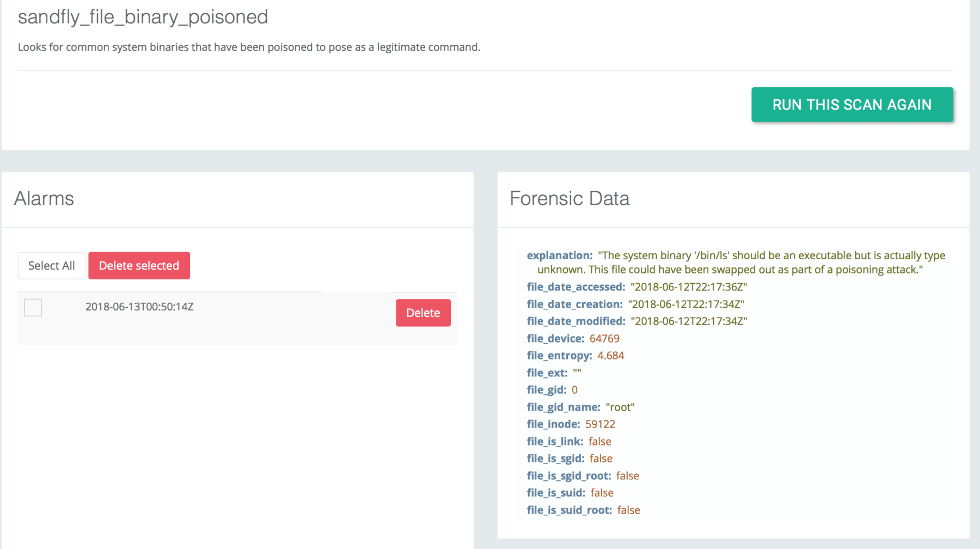The height and width of the screenshot is (549, 980).
Task: Click the file_is_sgid: key
Action: [555, 459]
